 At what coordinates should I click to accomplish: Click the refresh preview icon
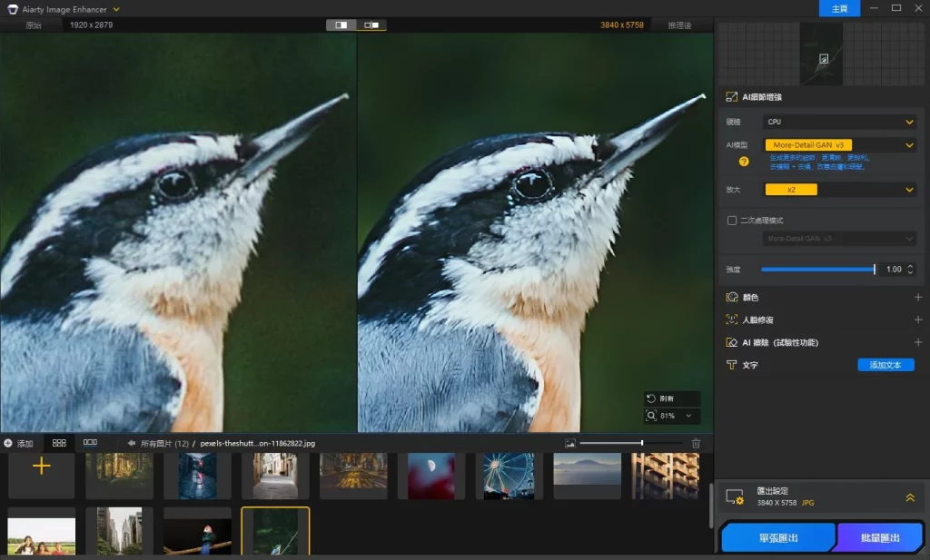(651, 398)
